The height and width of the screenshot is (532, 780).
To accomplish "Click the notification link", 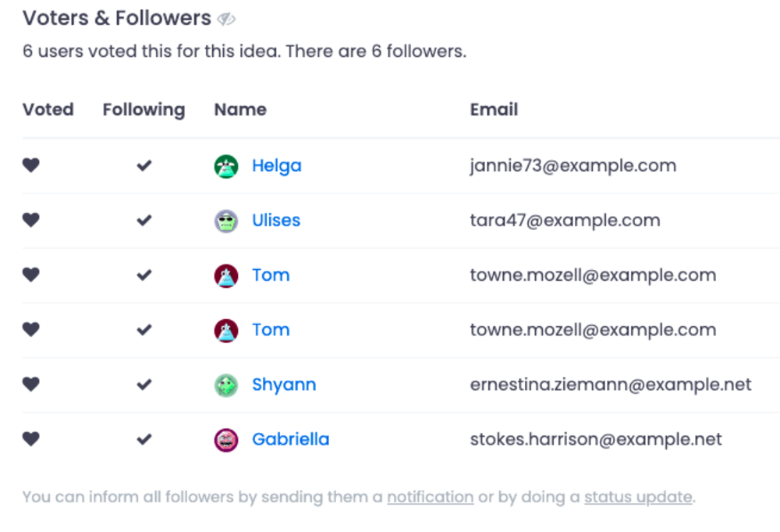I will tap(430, 497).
